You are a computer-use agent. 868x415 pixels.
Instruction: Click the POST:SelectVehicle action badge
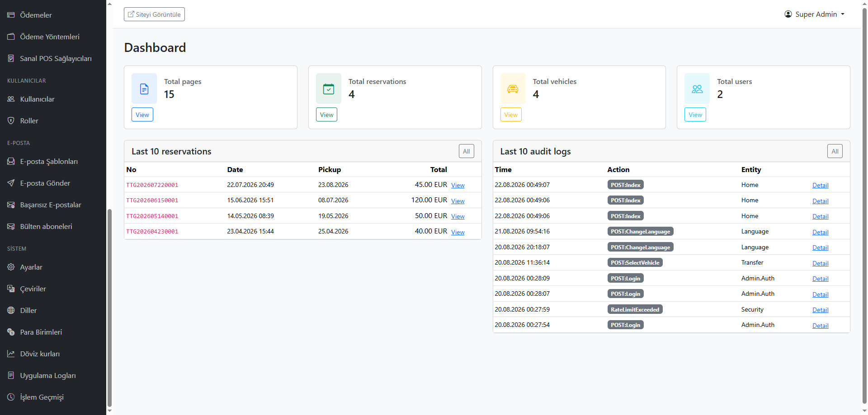(635, 263)
